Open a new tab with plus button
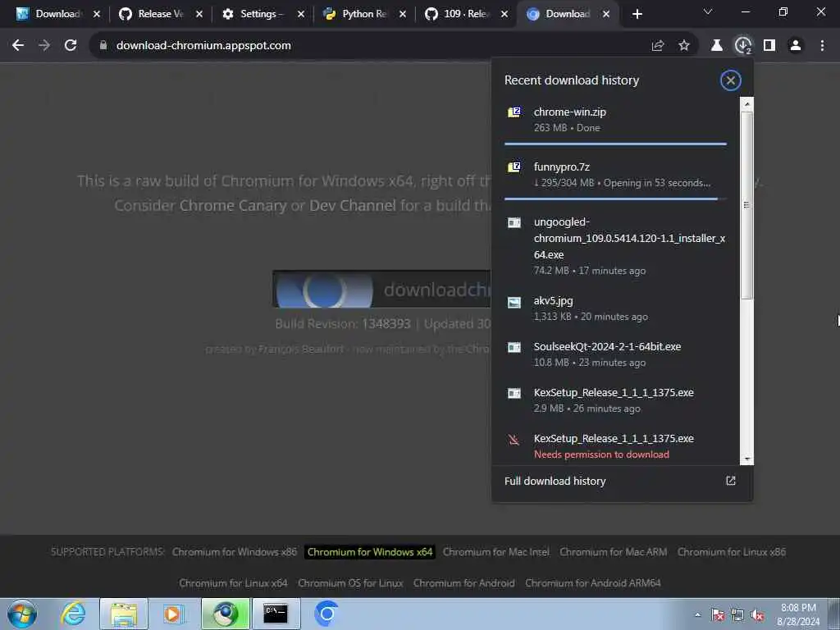The image size is (840, 630). 637,14
